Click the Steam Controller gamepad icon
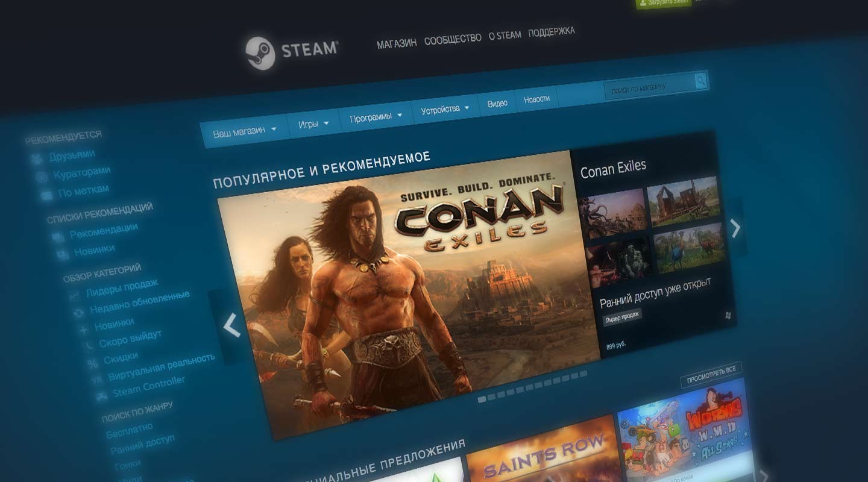Screen dimensions: 868x482 pos(102,395)
